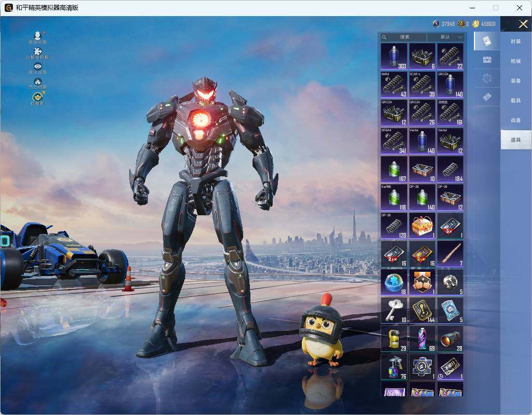Switch to the 载具 tab
This screenshot has width=532, height=415.
pos(516,101)
